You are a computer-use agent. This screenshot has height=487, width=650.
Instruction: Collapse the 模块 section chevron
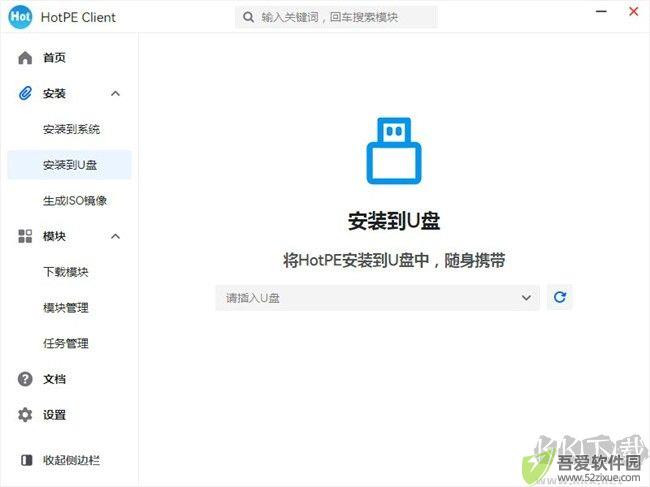click(115, 236)
